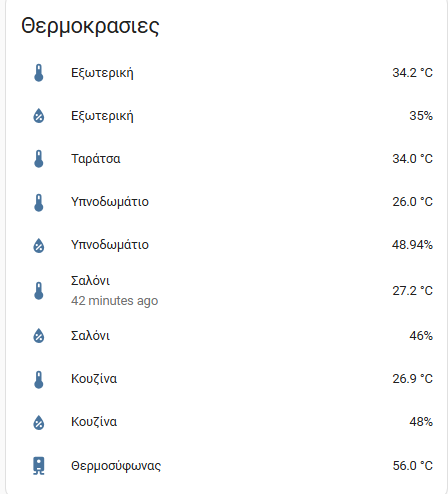Click the 48.94% bedroom humidity value
Screen dimensions: 448x494
coord(412,245)
